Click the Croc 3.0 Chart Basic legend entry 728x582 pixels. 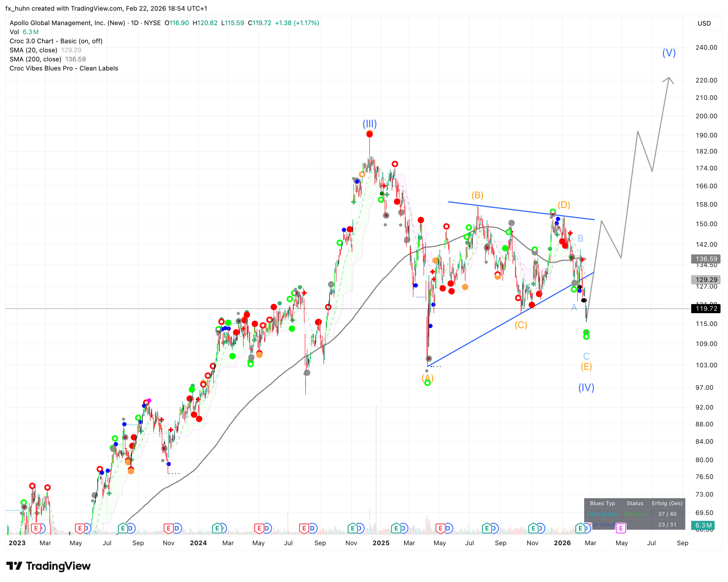pyautogui.click(x=56, y=41)
